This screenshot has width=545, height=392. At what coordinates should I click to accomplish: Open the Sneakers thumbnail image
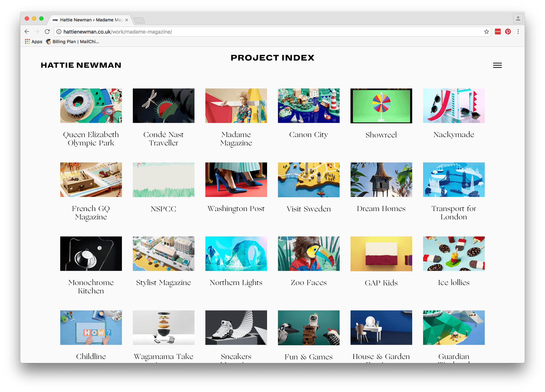point(236,327)
